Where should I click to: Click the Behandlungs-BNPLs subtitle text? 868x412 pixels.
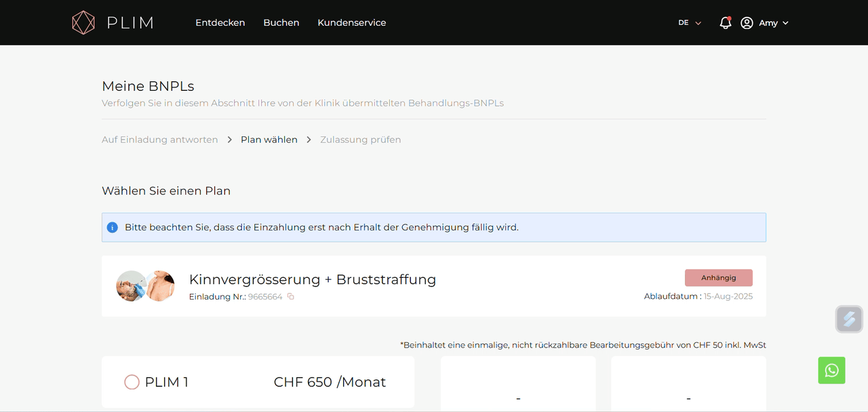(x=302, y=104)
